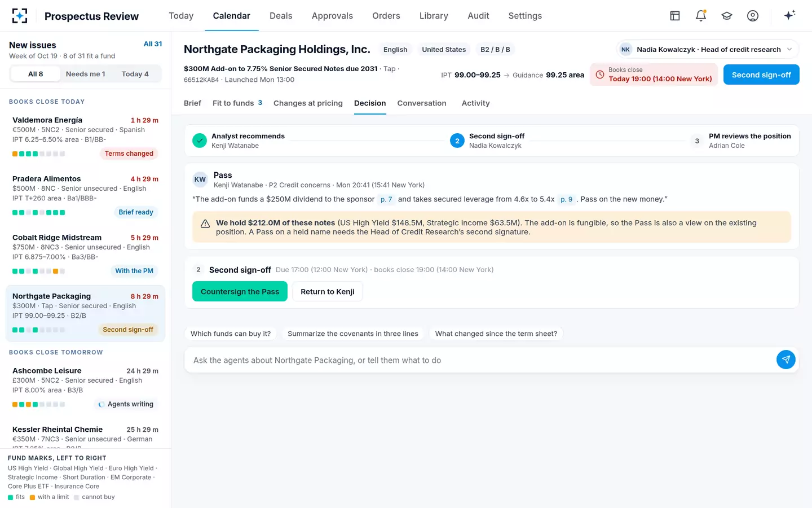812x508 pixels.
Task: Open the All 31 link
Action: (153, 44)
